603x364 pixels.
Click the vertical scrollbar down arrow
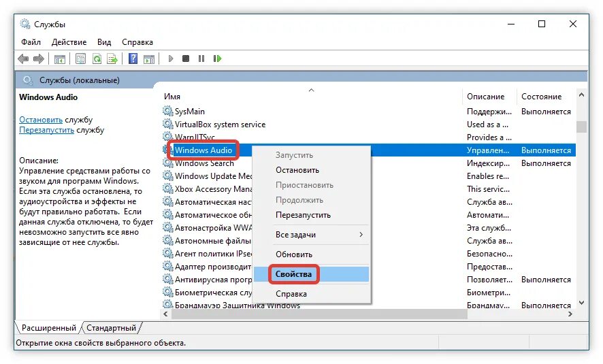[x=581, y=303]
